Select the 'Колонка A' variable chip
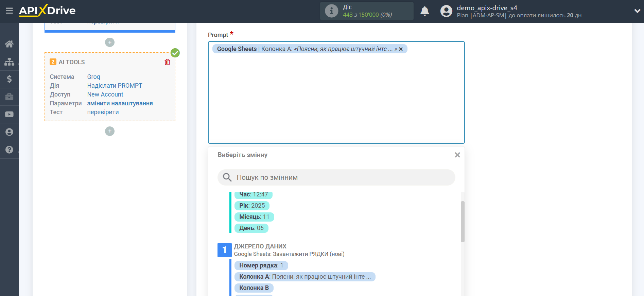This screenshot has width=644, height=296. 304,277
